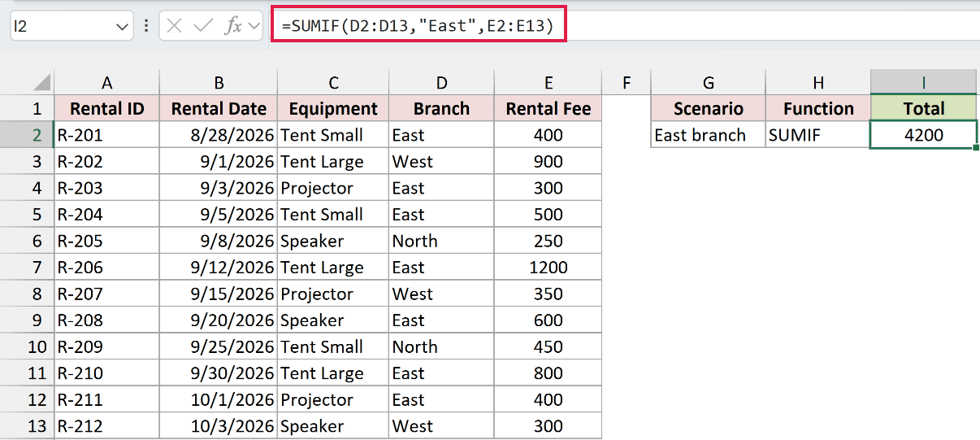Select column I header
Image resolution: width=980 pixels, height=440 pixels.
pos(924,82)
